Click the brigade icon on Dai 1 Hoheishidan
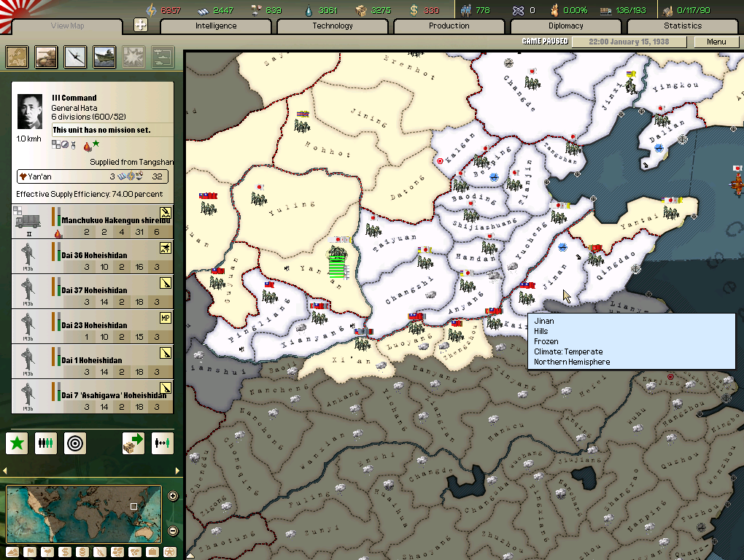The width and height of the screenshot is (744, 560). (165, 353)
